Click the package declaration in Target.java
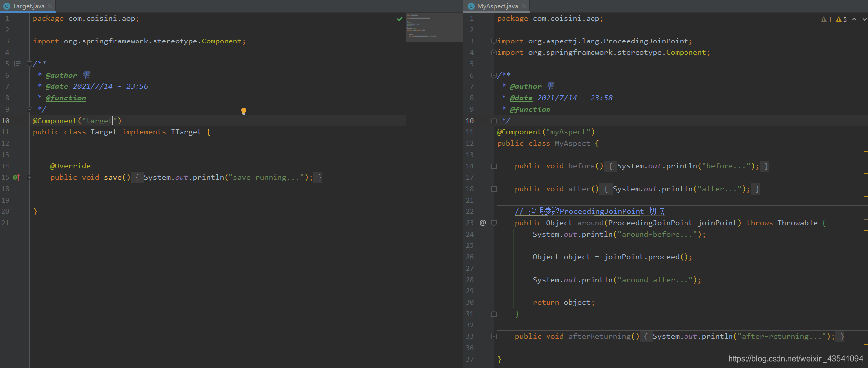Screen dimensions: 868x368 click(x=86, y=18)
